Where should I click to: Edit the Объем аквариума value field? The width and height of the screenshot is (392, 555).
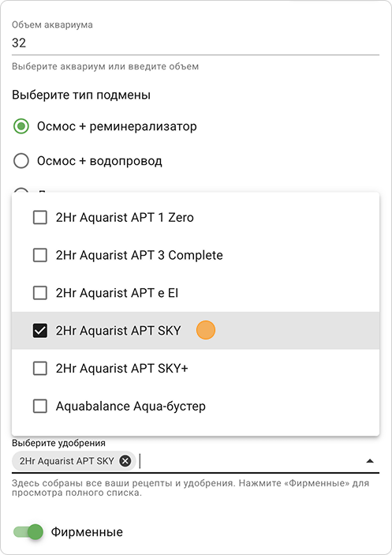coord(196,43)
